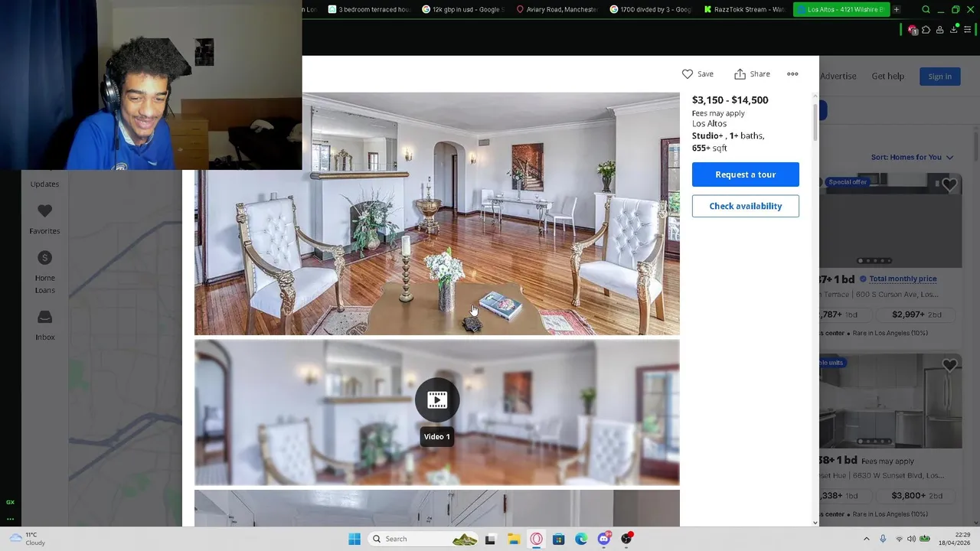The height and width of the screenshot is (551, 980).
Task: Open Microsoft Store from the taskbar
Action: pyautogui.click(x=559, y=539)
